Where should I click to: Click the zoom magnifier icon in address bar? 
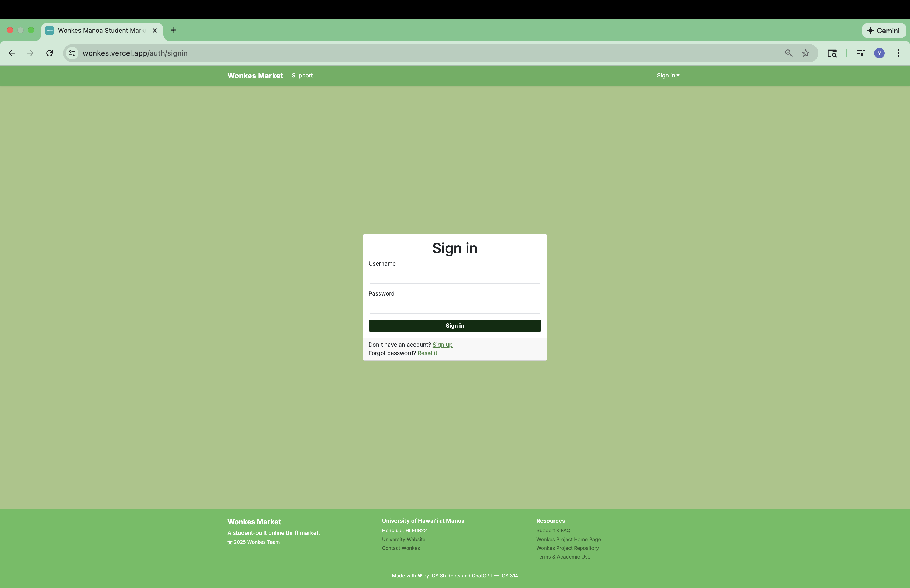(x=789, y=53)
